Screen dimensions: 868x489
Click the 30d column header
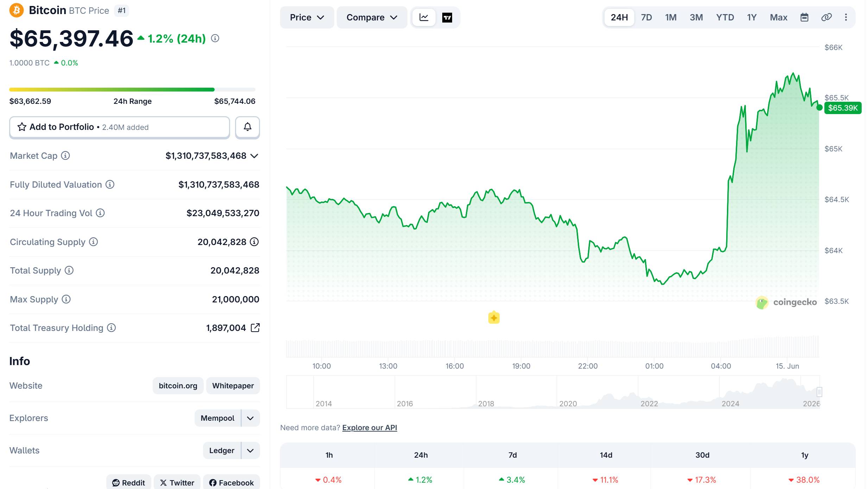pos(702,455)
